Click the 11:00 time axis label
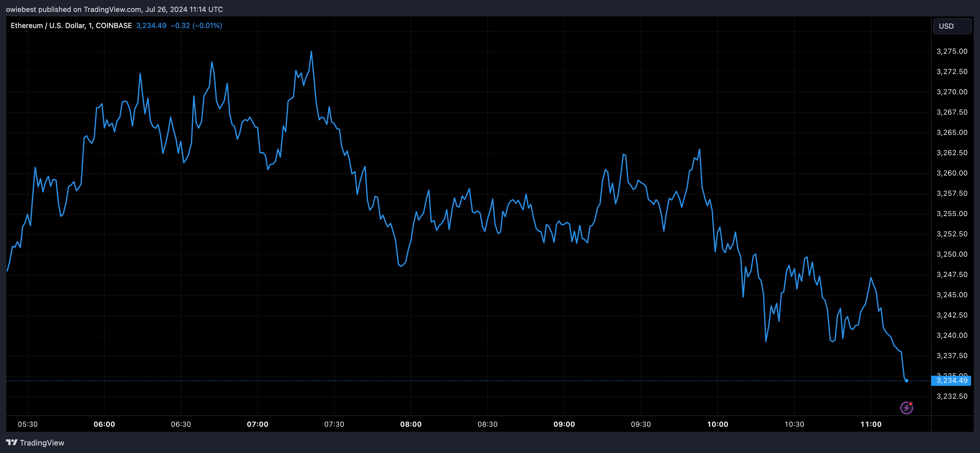The image size is (980, 453). [871, 424]
